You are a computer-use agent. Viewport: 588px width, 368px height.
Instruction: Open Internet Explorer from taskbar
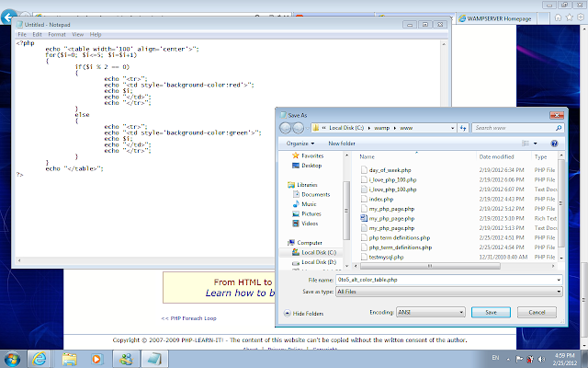click(x=39, y=360)
